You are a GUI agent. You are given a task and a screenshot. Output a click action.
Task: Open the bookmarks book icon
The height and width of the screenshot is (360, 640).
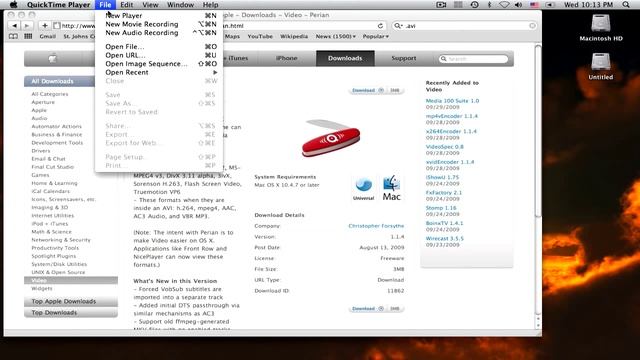pyautogui.click(x=13, y=36)
